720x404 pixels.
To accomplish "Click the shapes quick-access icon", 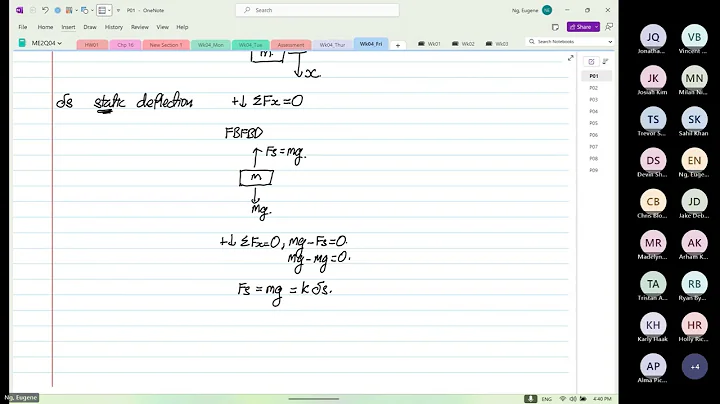I will coord(84,10).
